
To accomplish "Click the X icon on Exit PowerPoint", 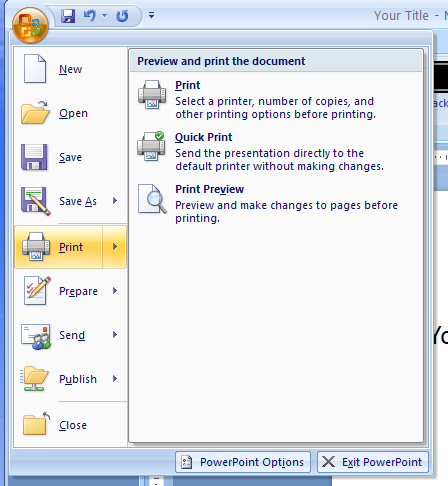I will (x=328, y=462).
